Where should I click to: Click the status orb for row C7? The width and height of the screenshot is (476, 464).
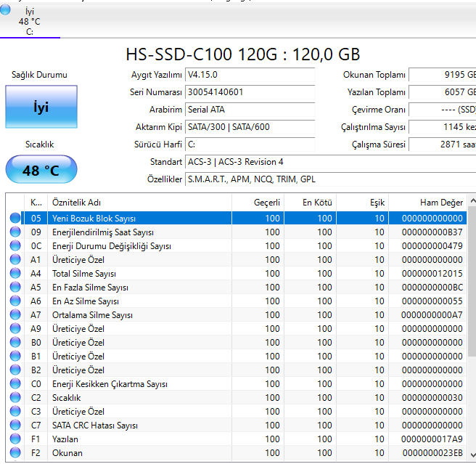tap(15, 425)
